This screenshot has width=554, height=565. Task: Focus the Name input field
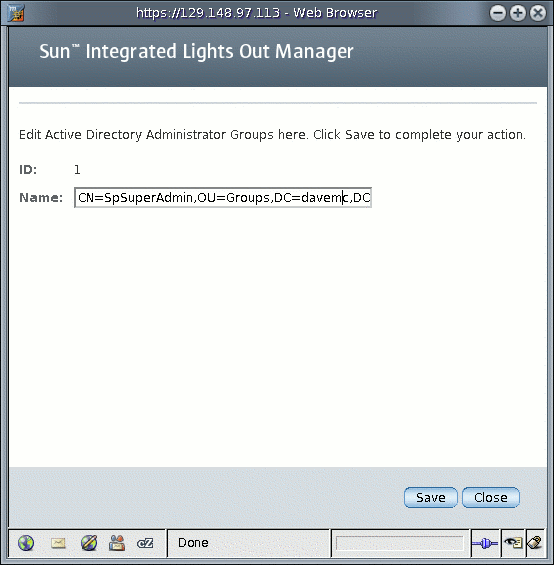click(x=223, y=197)
